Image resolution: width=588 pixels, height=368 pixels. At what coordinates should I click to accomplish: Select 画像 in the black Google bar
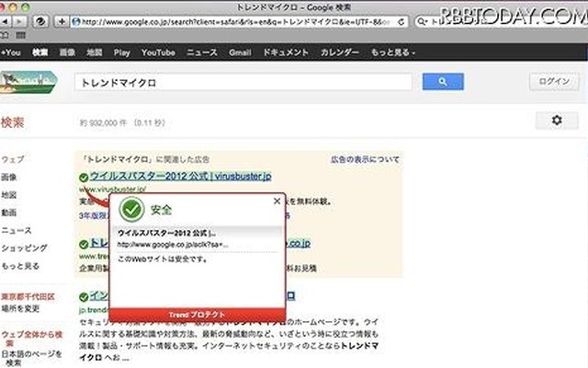(67, 52)
